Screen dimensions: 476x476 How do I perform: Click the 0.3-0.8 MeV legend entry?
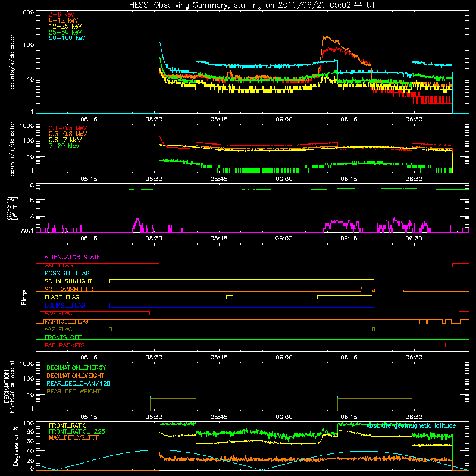(68, 134)
